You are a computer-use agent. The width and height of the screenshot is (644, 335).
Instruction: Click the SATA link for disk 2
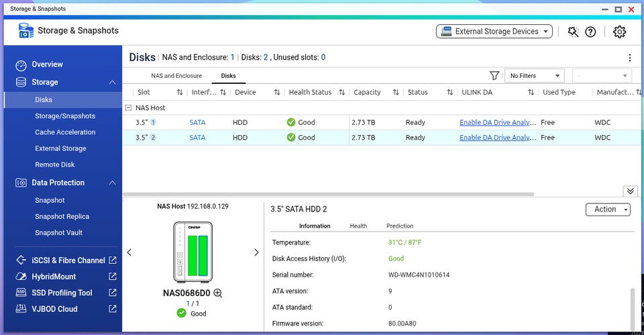pos(197,138)
